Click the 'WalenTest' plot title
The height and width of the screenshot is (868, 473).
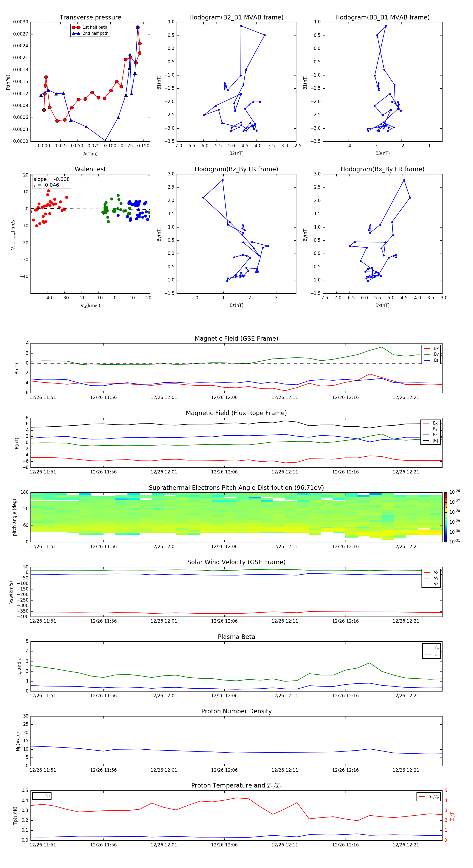tap(90, 169)
